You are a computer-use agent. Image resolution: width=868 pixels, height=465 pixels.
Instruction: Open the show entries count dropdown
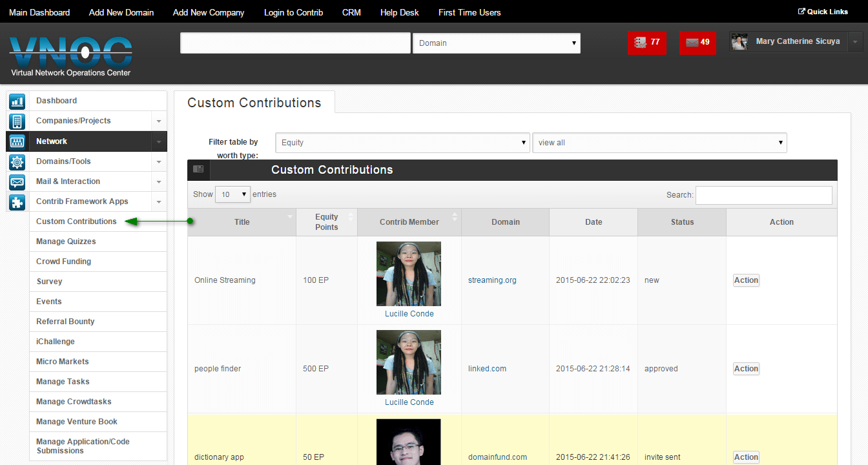click(x=232, y=194)
